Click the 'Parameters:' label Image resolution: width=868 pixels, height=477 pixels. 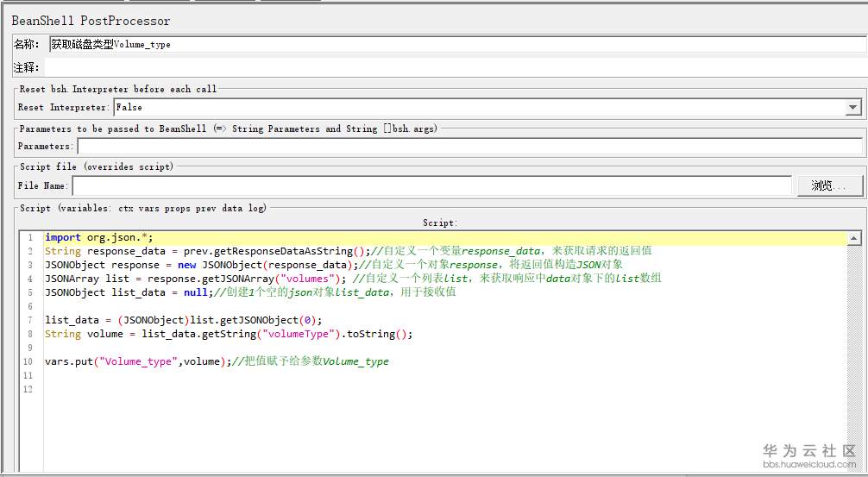point(46,146)
